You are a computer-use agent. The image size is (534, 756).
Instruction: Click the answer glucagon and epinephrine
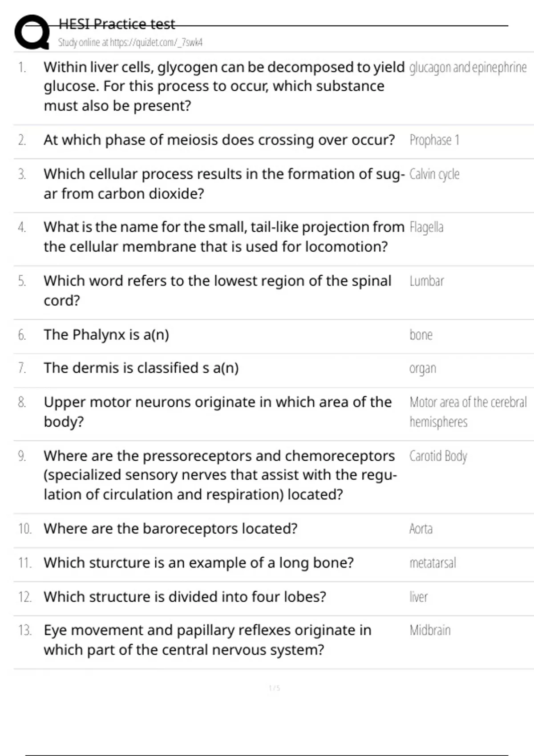tap(468, 68)
